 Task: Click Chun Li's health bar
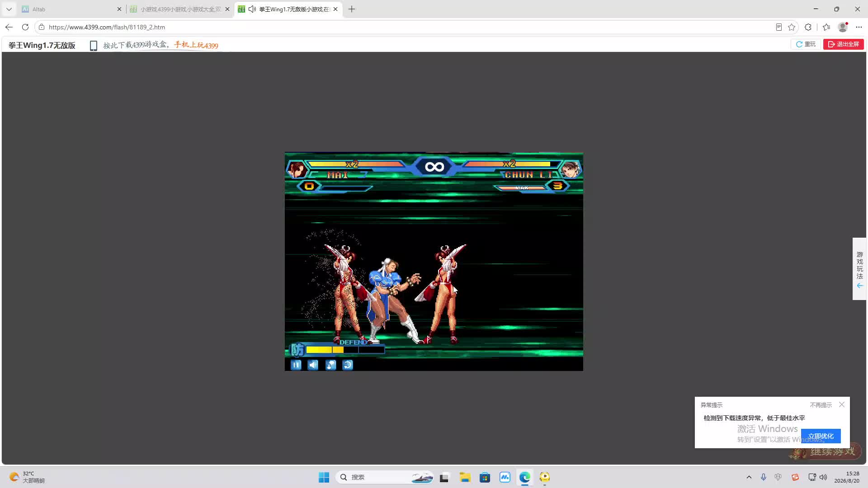click(511, 164)
